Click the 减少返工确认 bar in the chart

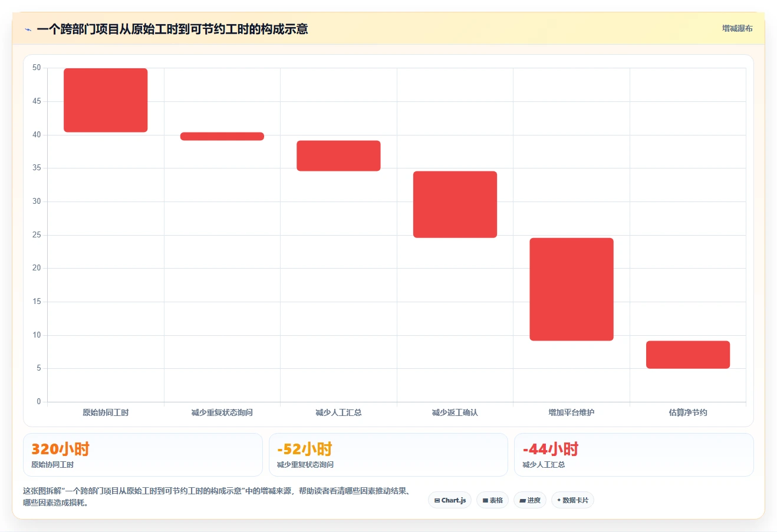[455, 204]
